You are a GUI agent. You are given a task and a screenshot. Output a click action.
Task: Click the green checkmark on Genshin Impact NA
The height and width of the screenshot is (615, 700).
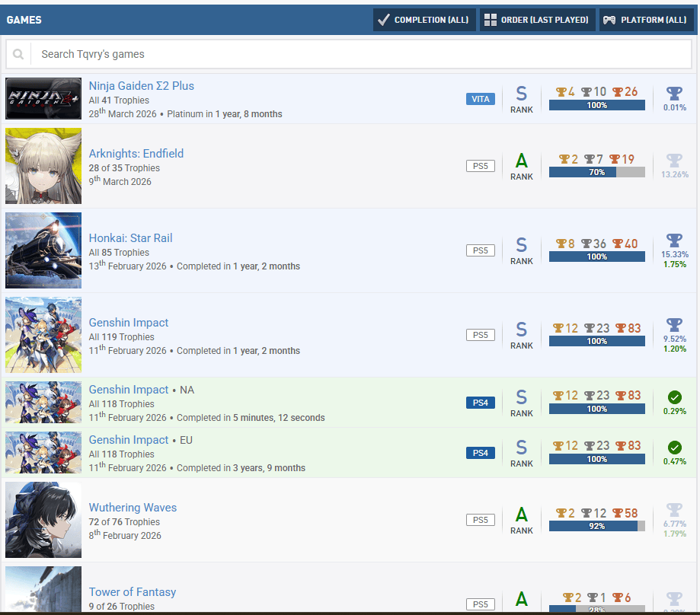click(x=674, y=397)
